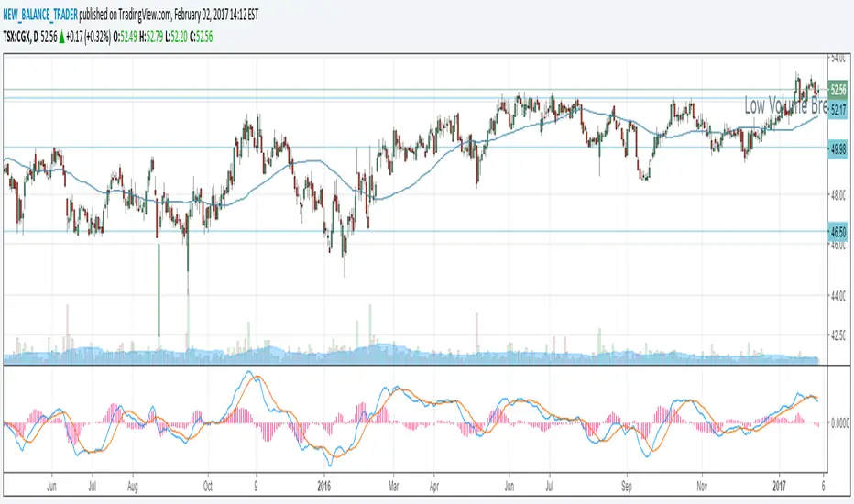
Task: Click the Apr label on the time axis
Action: (434, 486)
